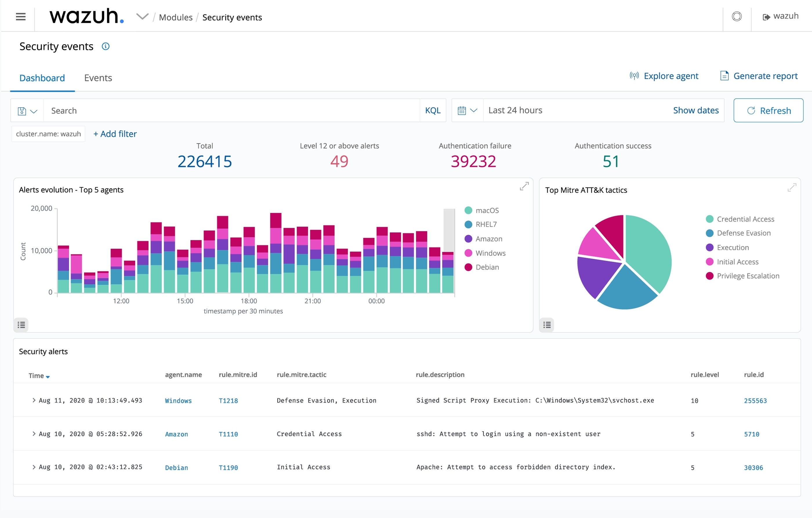
Task: Expand the Aug 11 Windows alert row
Action: pyautogui.click(x=34, y=400)
